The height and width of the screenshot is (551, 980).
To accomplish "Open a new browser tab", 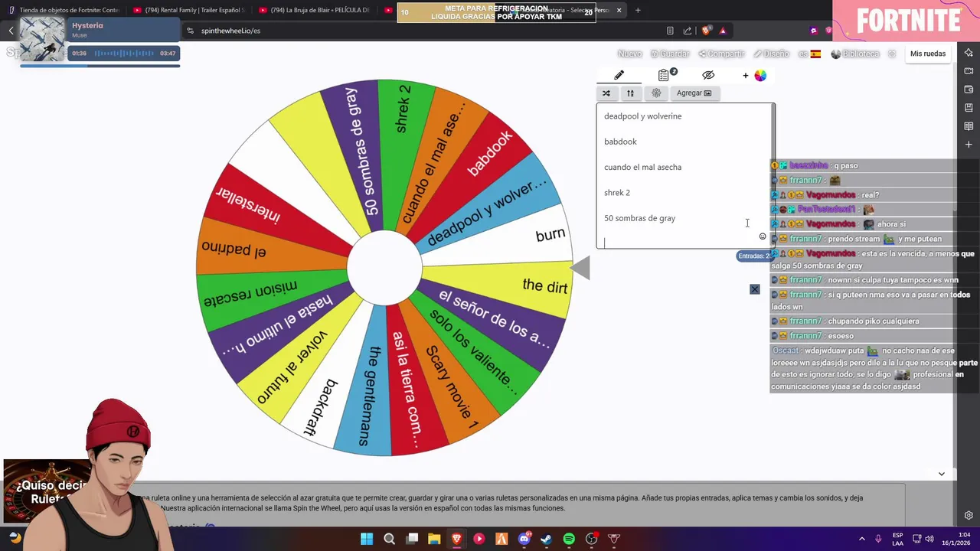I will [638, 10].
